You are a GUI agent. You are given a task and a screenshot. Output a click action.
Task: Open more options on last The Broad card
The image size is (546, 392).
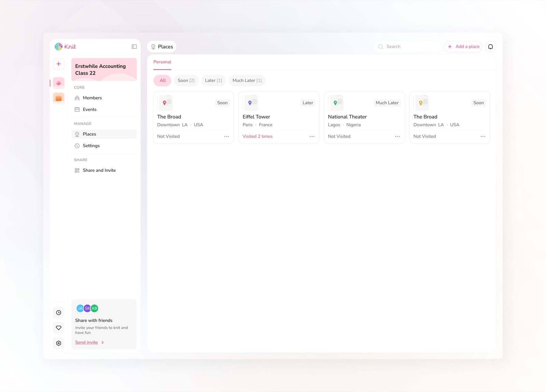(x=483, y=136)
